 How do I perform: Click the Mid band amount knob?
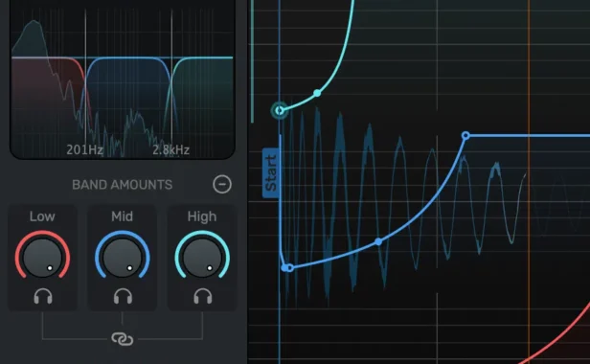(x=123, y=257)
